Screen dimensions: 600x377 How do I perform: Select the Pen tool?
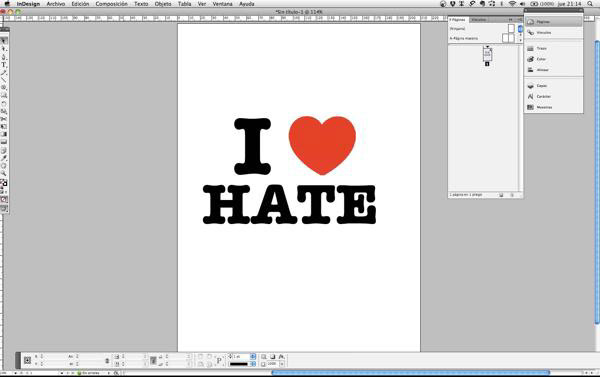pyautogui.click(x=4, y=57)
